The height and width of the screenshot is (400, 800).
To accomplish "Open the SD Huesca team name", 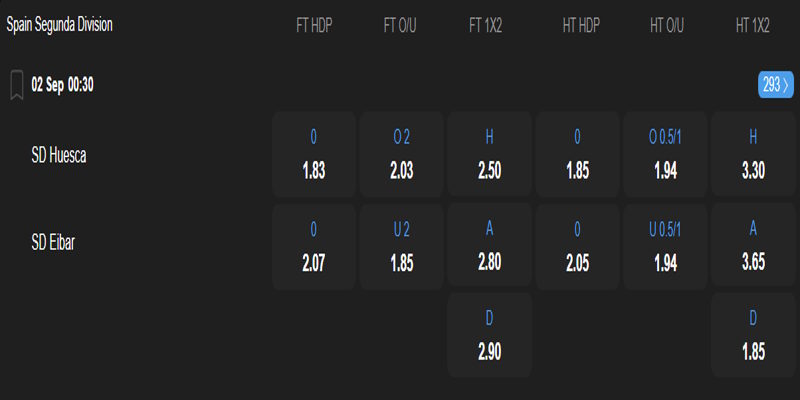I will coord(59,155).
